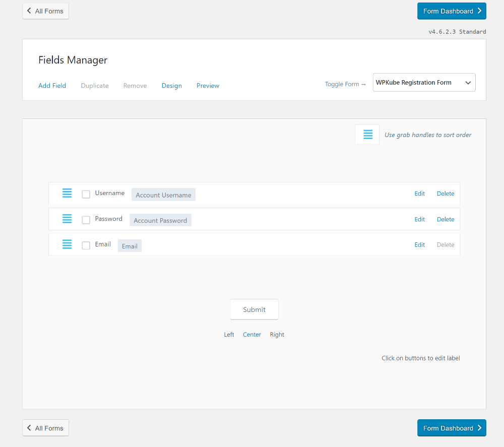Click 'Click on buttons to edit label' hint
This screenshot has height=447, width=504.
coord(421,358)
